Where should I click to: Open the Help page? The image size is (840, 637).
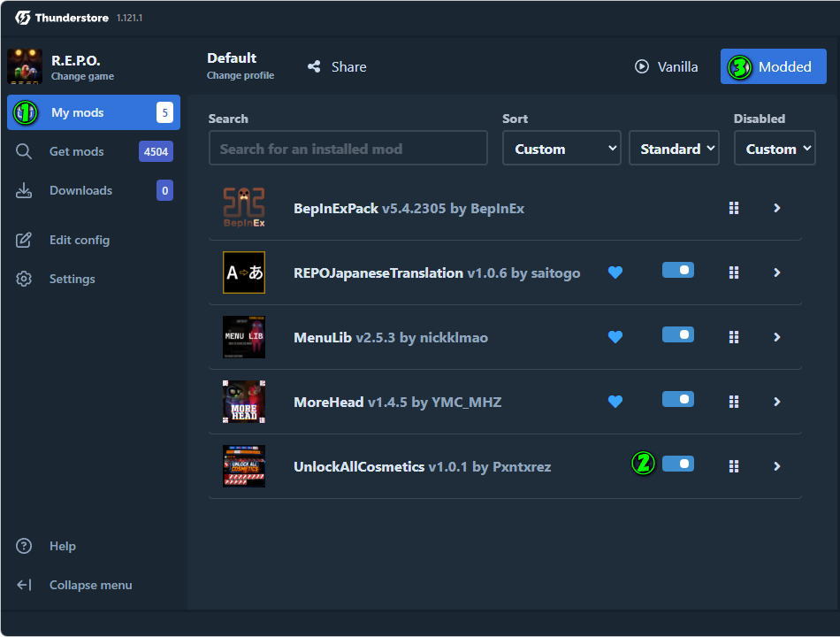[94, 546]
